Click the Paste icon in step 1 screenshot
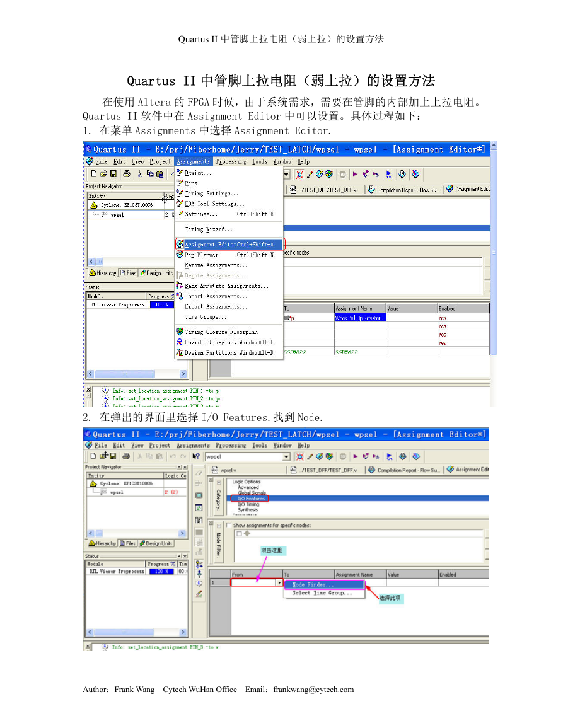 coord(160,174)
